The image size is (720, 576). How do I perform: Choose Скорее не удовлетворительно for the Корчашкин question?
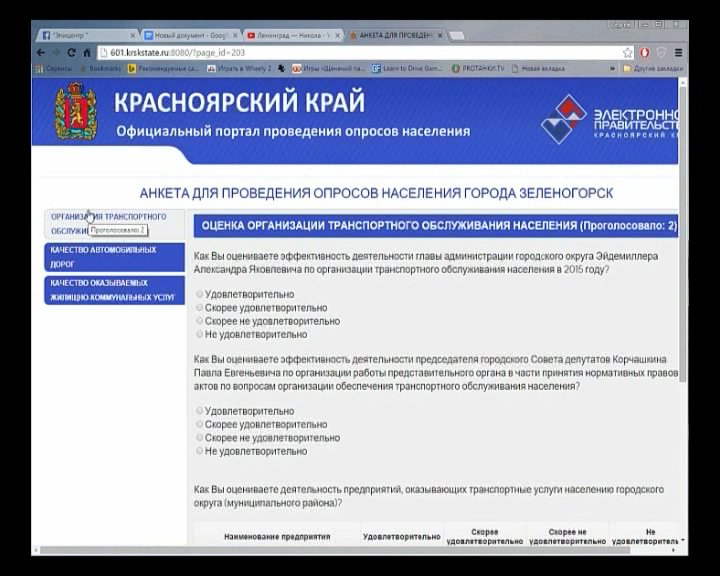point(199,437)
